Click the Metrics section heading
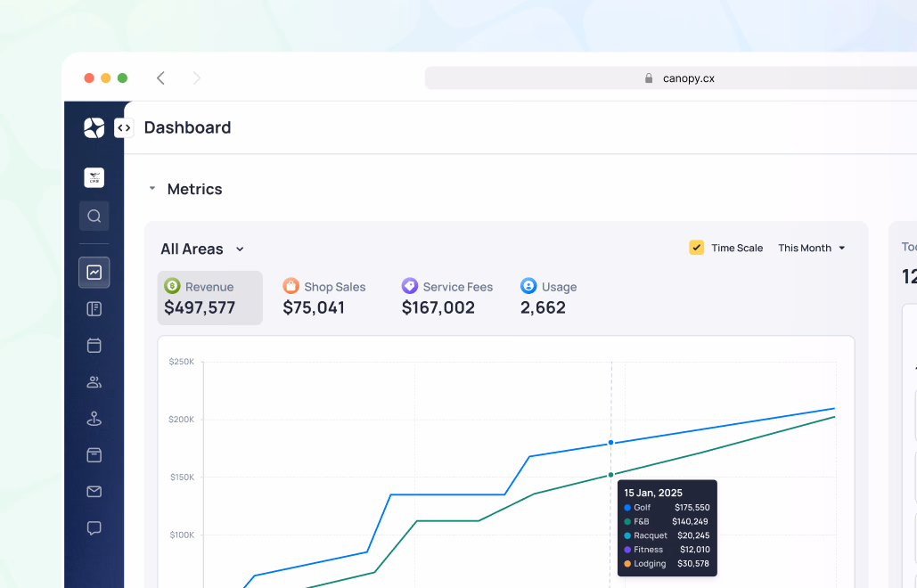The image size is (917, 588). pos(195,189)
